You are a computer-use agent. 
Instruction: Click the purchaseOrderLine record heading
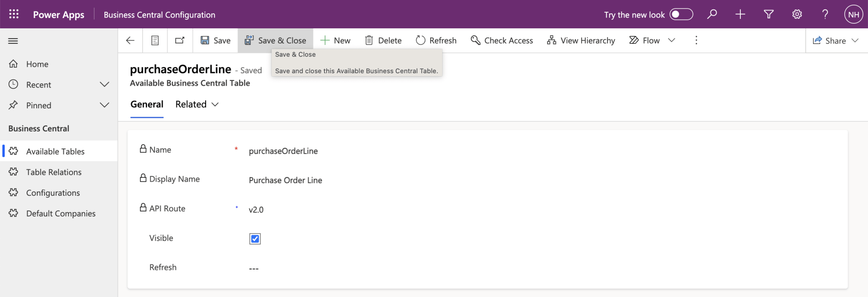pyautogui.click(x=181, y=70)
